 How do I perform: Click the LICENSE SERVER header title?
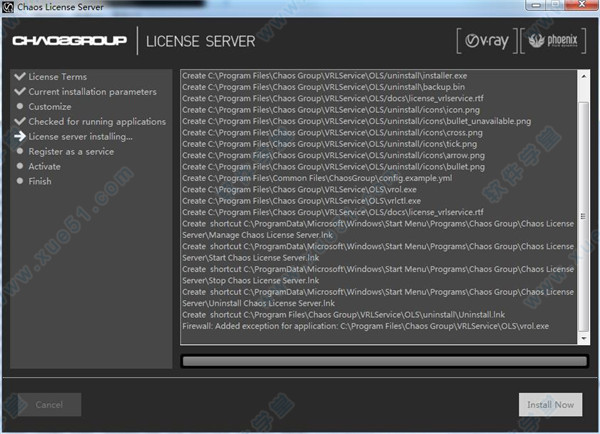[201, 41]
